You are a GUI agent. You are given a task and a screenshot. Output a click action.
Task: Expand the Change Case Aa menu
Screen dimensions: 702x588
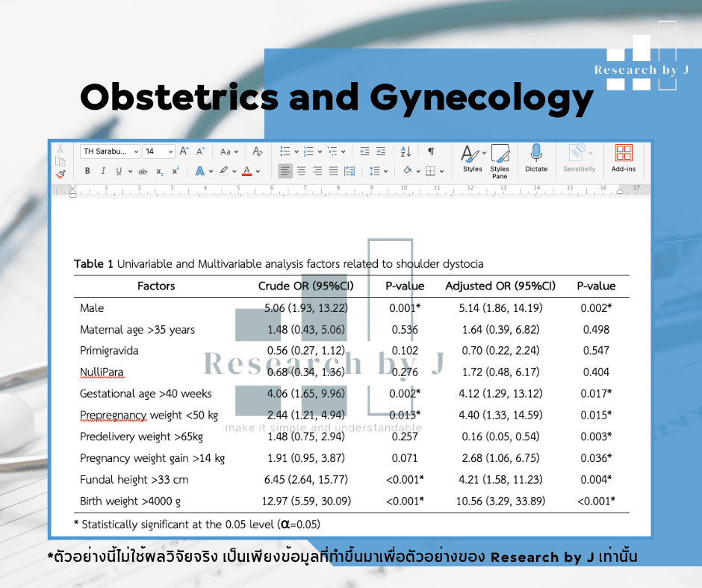click(229, 151)
